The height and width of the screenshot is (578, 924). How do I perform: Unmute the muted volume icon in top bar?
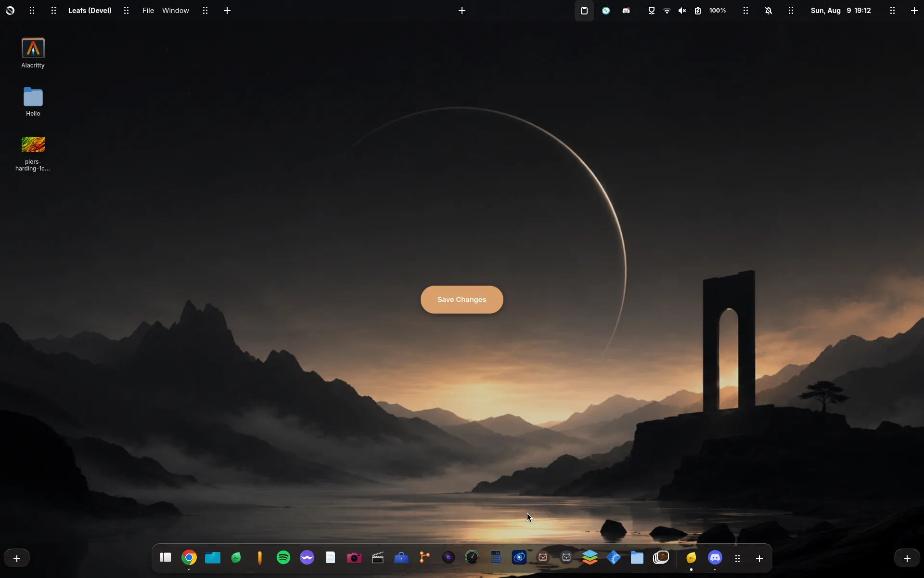[x=682, y=11]
